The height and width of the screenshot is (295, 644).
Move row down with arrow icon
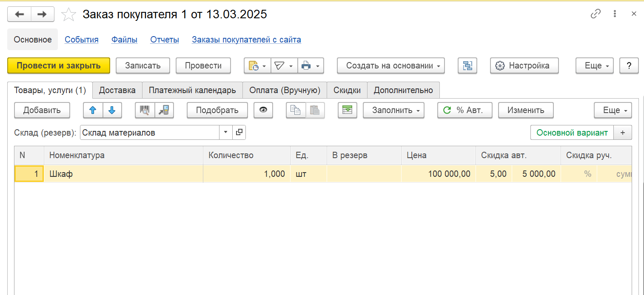click(x=112, y=110)
